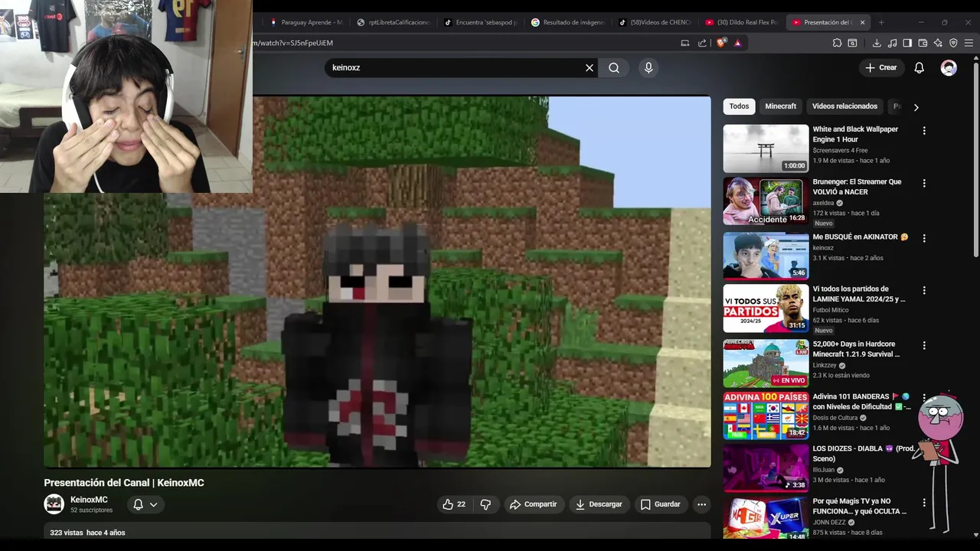Open the tab search icon in toolbar
Viewport: 980px width, 551px height.
coord(852,43)
